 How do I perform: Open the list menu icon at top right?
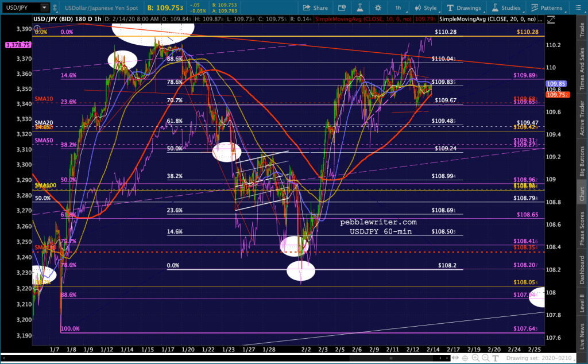pos(578,7)
